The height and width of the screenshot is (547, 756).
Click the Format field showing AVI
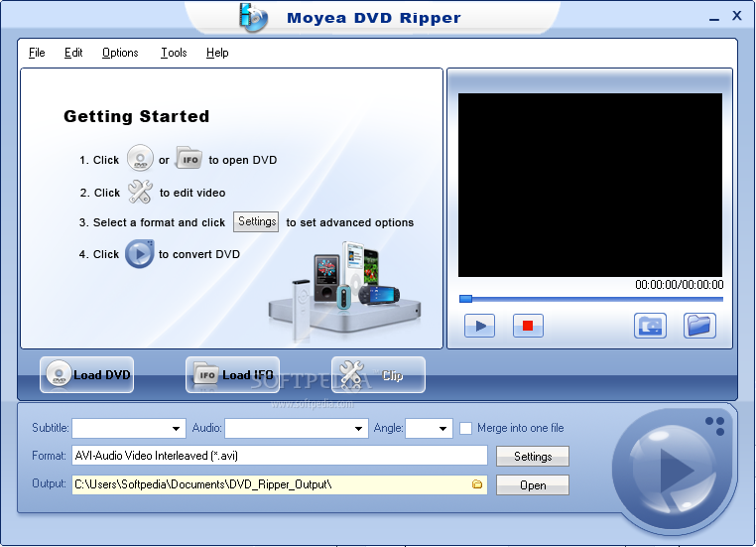coord(280,456)
